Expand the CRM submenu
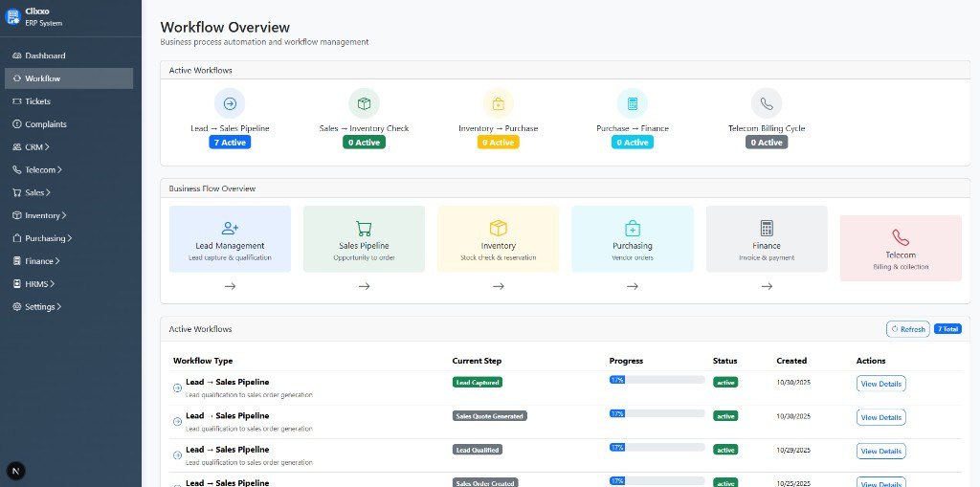The image size is (980, 487). pos(69,147)
